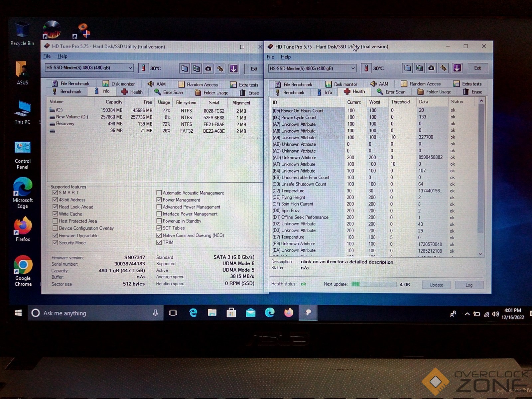Open drive selector dropdown in right window
Screen dimensions: 532x399
pos(353,68)
